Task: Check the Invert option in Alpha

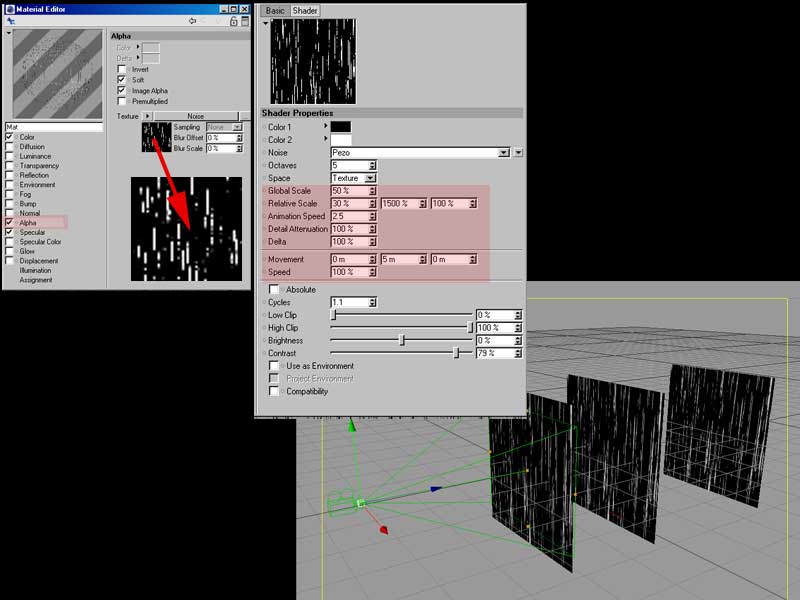Action: [121, 69]
